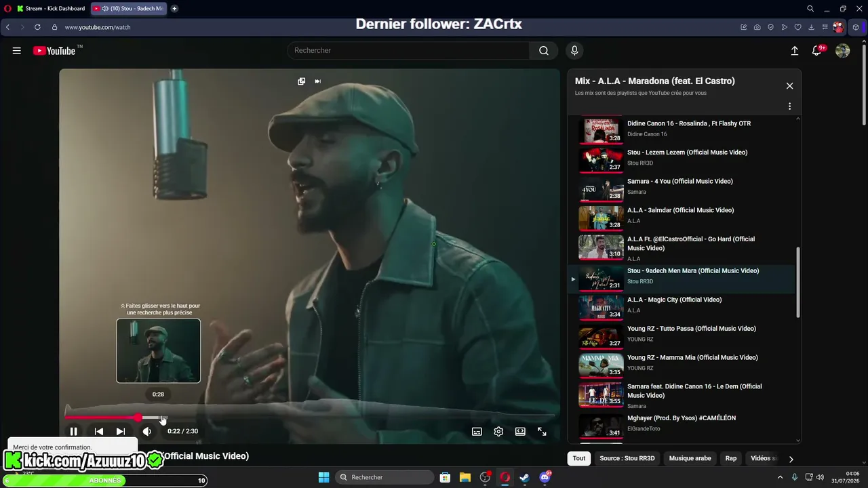Select the "Source : Stou RR3D" chip
Viewport: 868px width, 488px height.
point(627,459)
